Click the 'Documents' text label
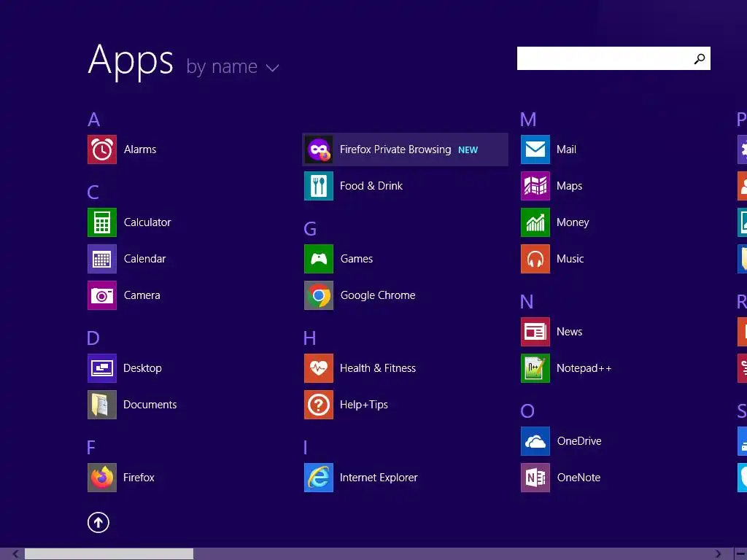747x560 pixels. [150, 405]
